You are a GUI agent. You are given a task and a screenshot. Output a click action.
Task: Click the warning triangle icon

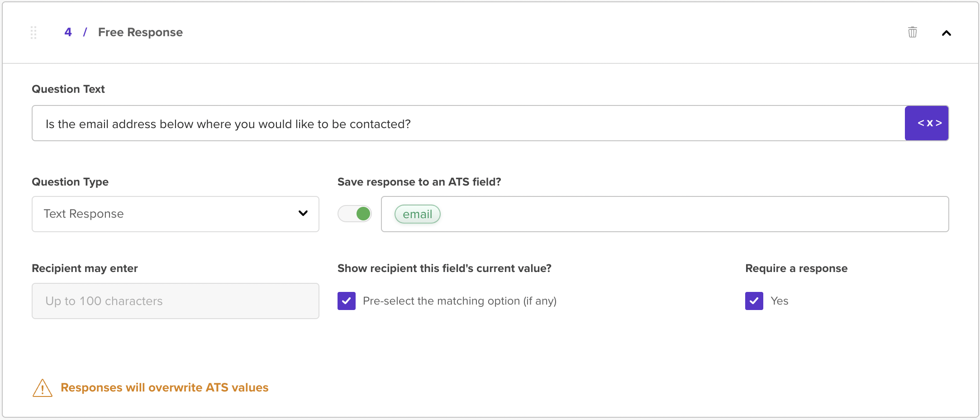tap(43, 388)
